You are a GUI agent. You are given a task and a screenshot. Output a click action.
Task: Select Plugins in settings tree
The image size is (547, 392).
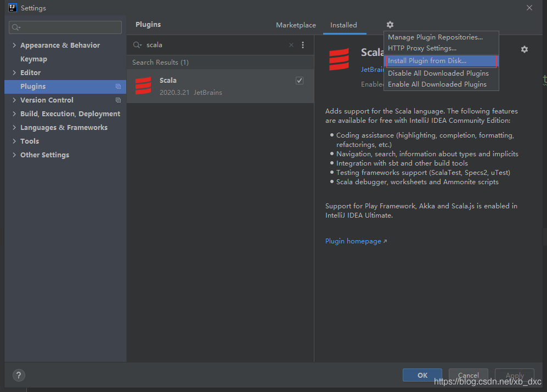point(65,87)
